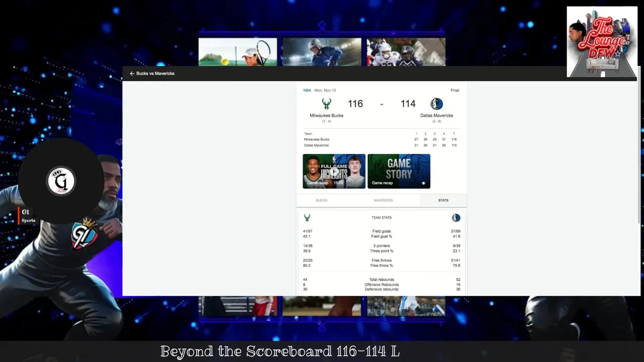This screenshot has height=362, width=644.
Task: Click Mavericks free throws value '31/41'
Action: pyautogui.click(x=455, y=260)
